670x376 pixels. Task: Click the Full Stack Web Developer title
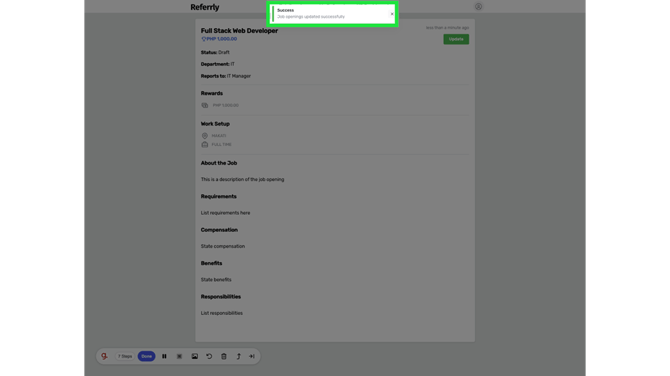pos(239,31)
